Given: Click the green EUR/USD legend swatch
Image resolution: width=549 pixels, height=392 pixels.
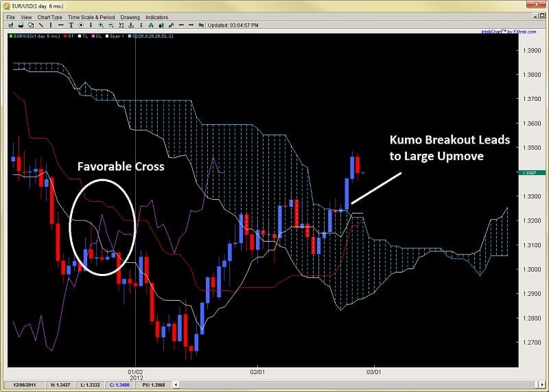Looking at the screenshot, I should (11, 36).
